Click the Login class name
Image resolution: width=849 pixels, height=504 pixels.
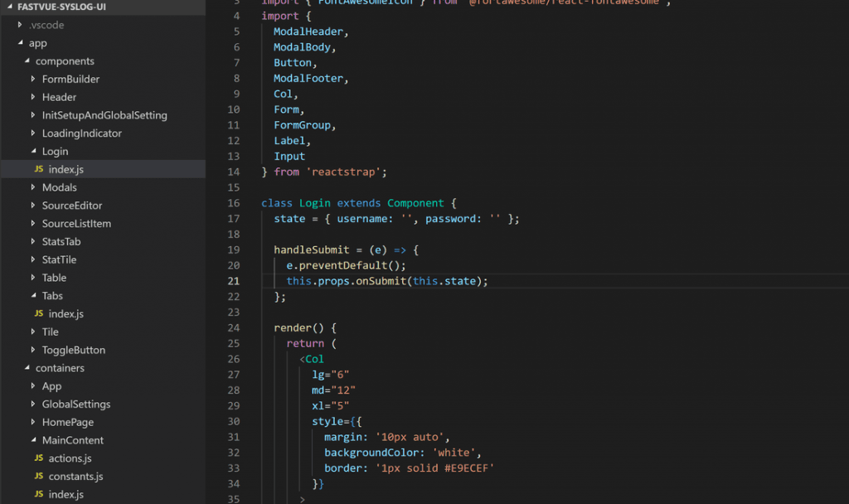point(314,203)
